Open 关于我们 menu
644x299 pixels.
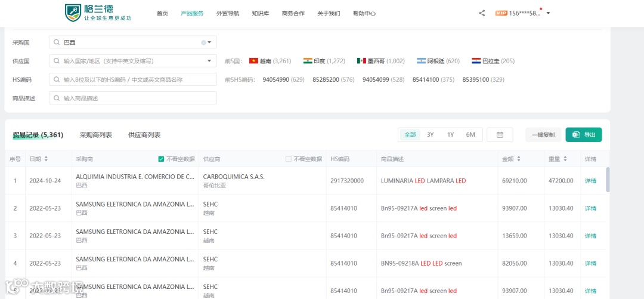point(329,13)
